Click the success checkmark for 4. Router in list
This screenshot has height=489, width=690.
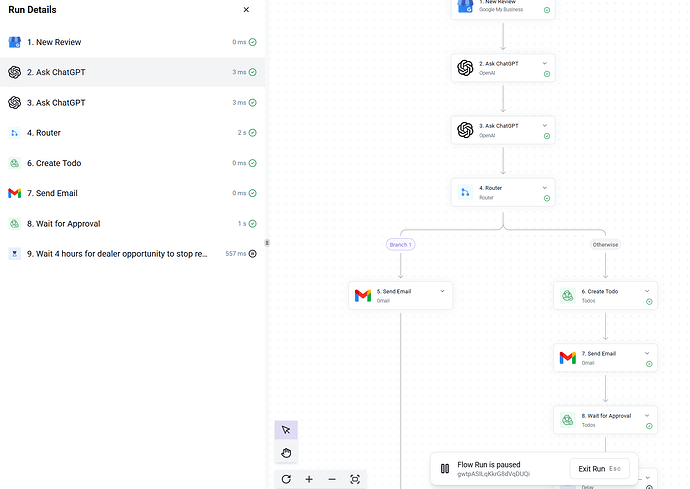coord(253,133)
